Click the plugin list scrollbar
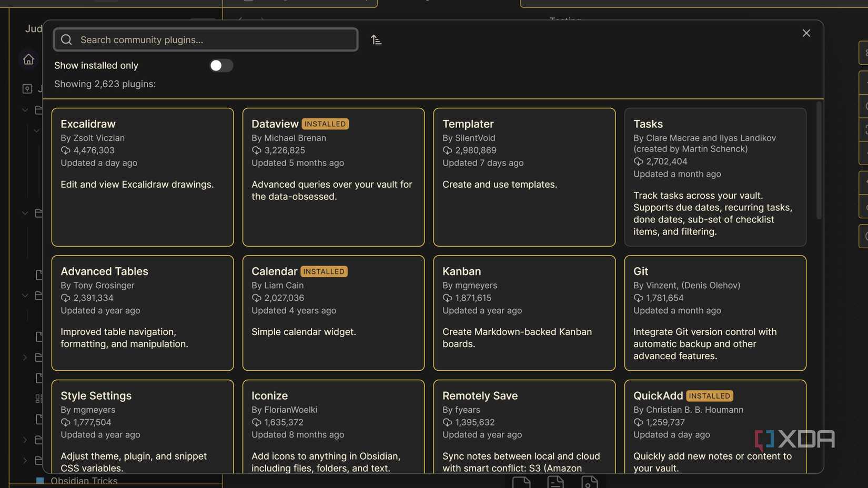This screenshot has height=488, width=868. [x=819, y=160]
